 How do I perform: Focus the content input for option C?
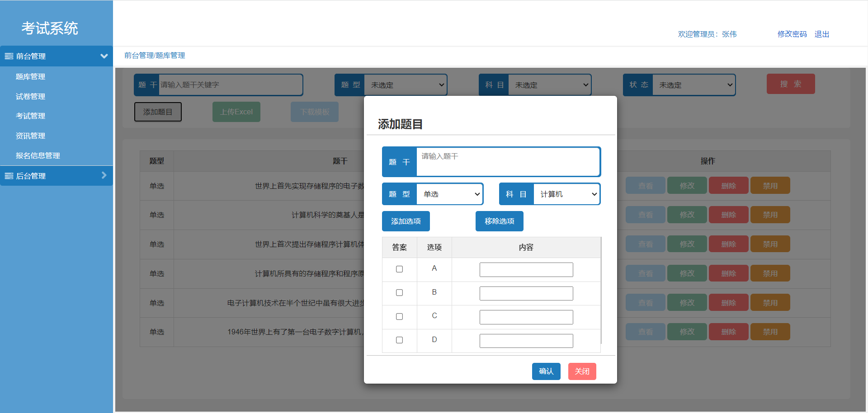(x=526, y=317)
